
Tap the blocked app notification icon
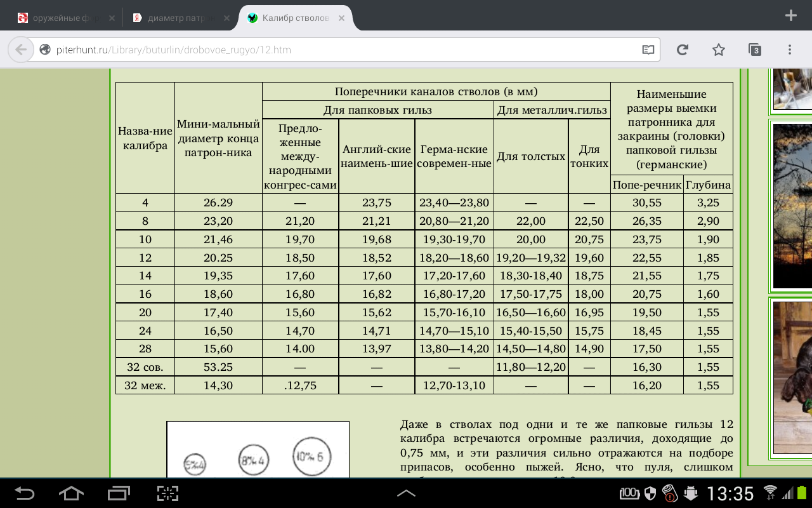tap(670, 493)
